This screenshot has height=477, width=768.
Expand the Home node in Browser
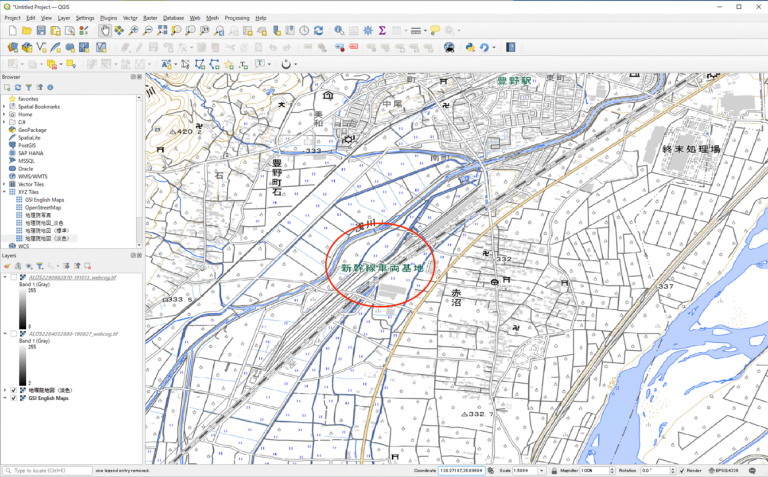point(4,114)
